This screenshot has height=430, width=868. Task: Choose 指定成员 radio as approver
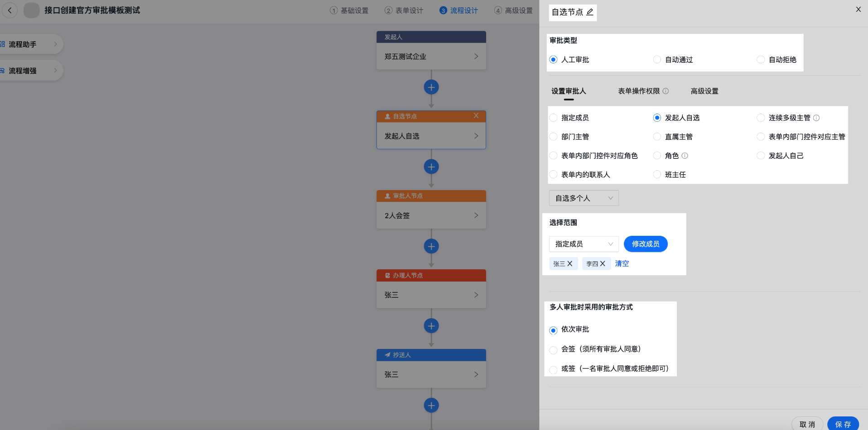point(553,118)
